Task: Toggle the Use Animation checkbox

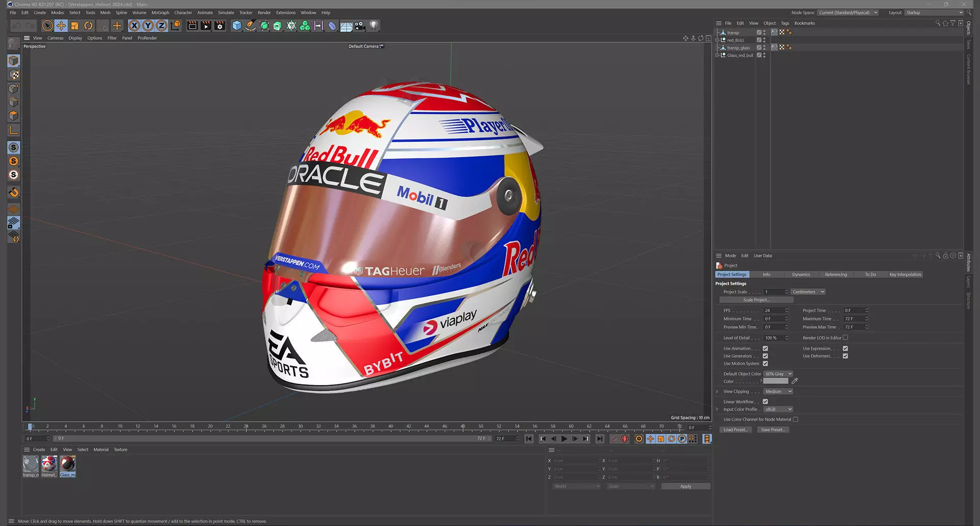Action: [765, 348]
